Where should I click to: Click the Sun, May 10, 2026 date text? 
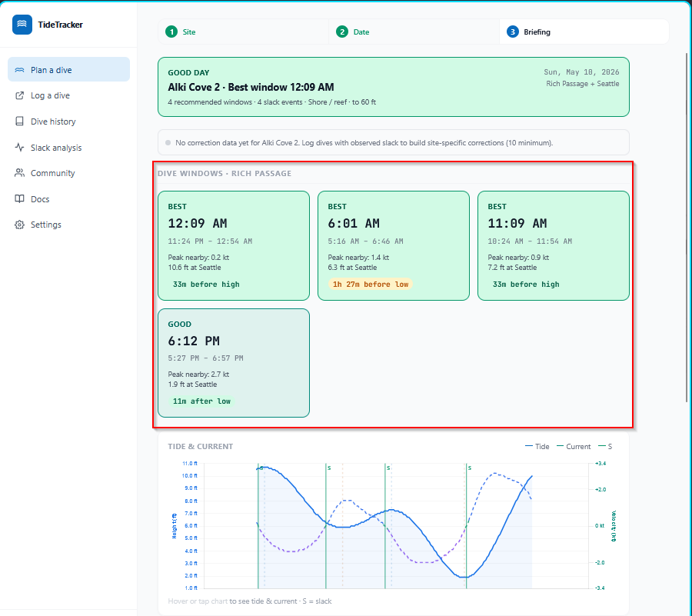(581, 72)
